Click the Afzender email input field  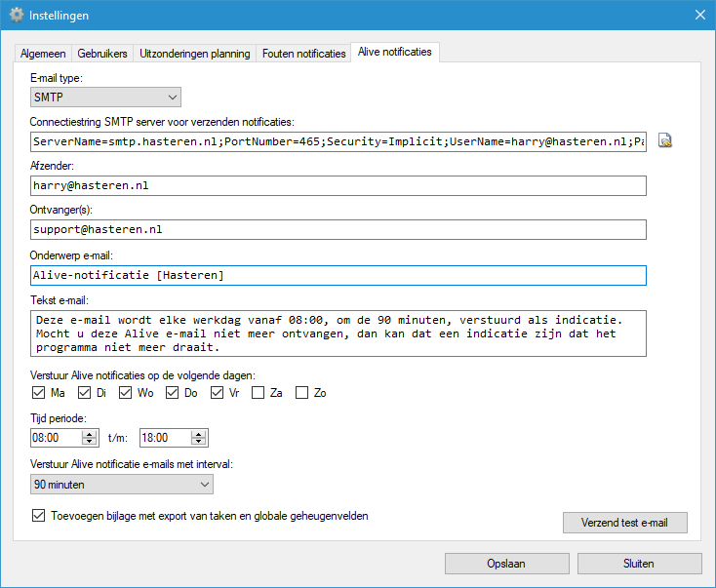click(338, 185)
